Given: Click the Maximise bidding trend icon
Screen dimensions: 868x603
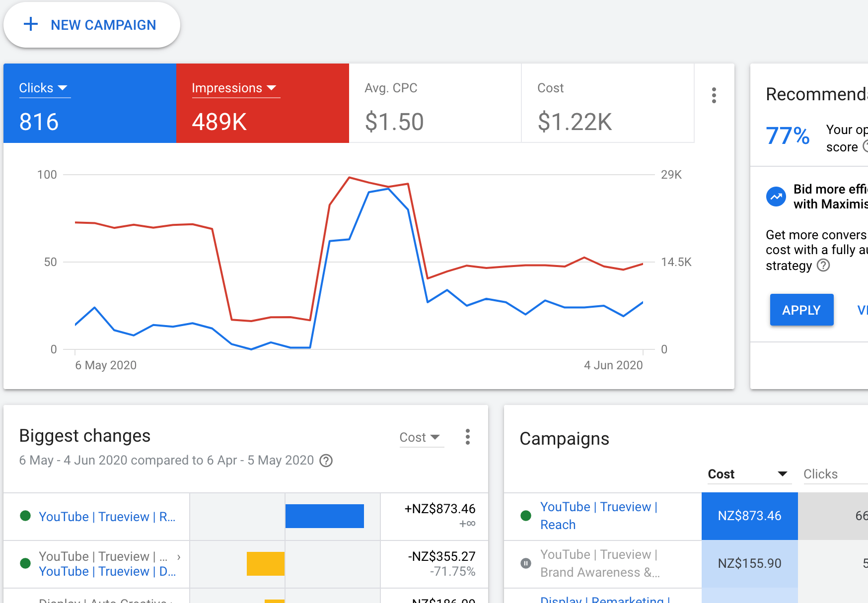Looking at the screenshot, I should [x=776, y=197].
